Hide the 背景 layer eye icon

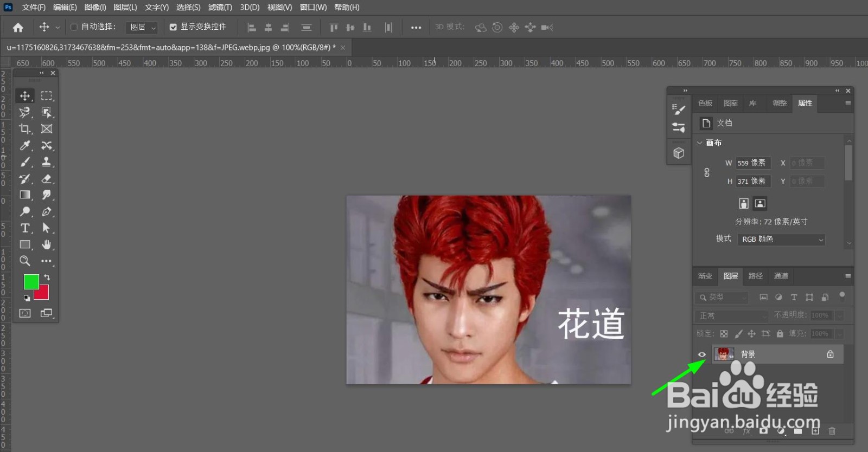702,354
